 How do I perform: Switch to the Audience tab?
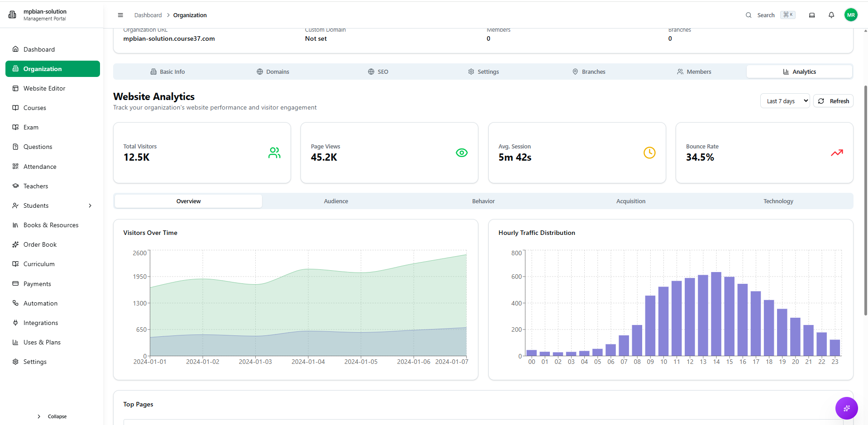[x=336, y=201]
